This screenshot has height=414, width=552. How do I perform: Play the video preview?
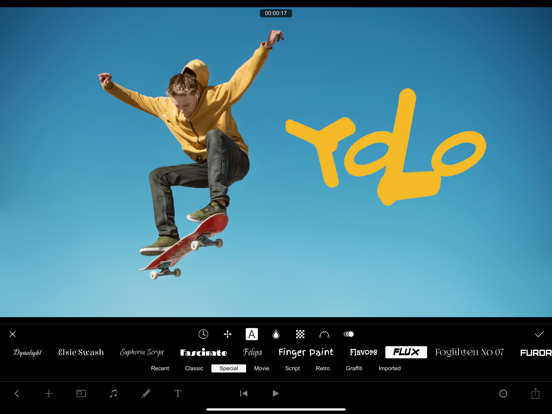(276, 393)
